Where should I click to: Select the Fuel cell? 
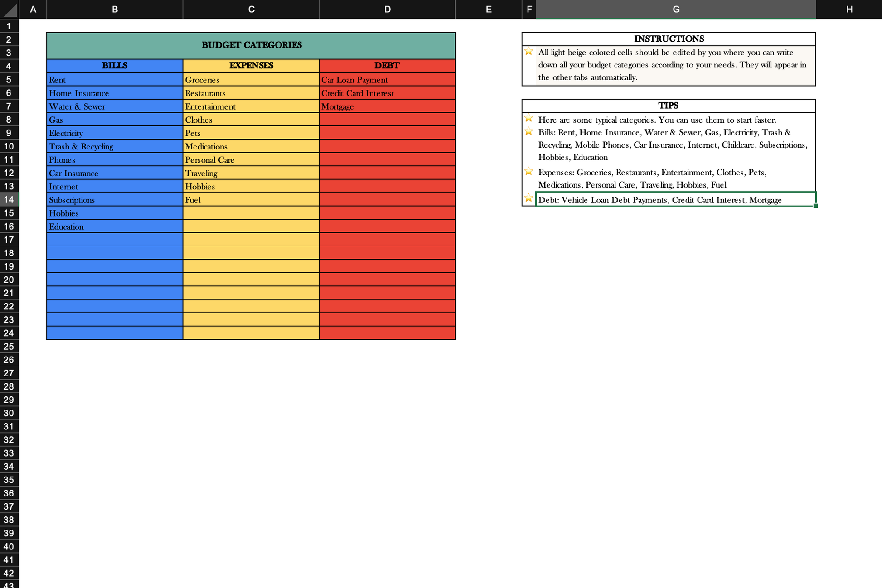point(251,200)
